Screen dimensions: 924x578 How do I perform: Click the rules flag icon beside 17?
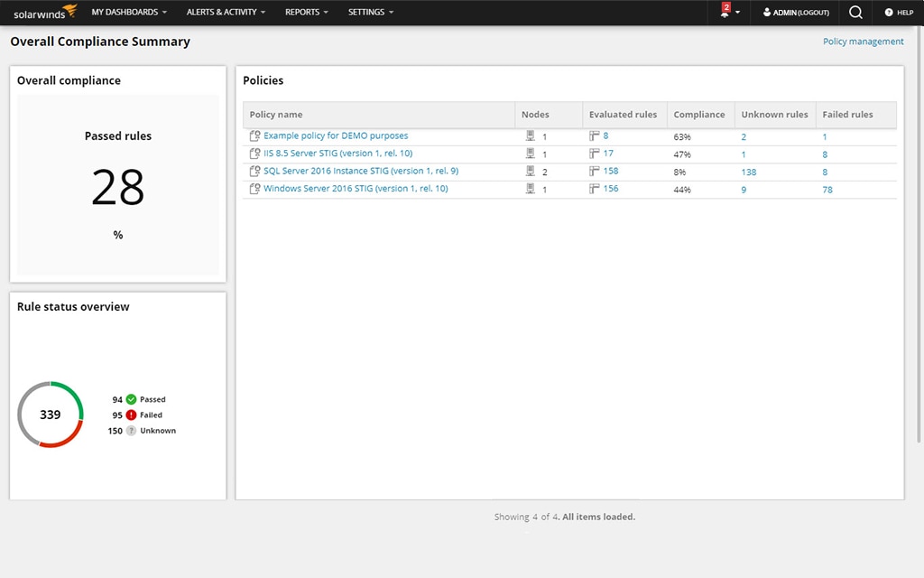593,154
